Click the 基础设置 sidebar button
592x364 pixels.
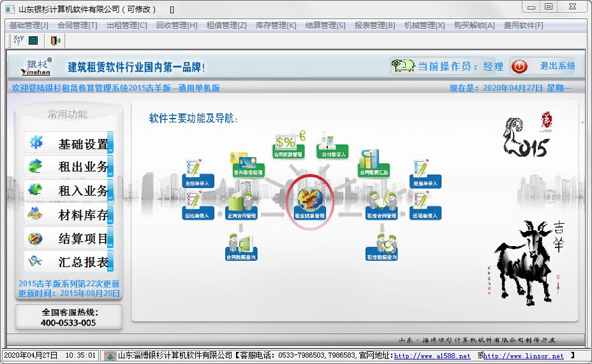click(69, 143)
